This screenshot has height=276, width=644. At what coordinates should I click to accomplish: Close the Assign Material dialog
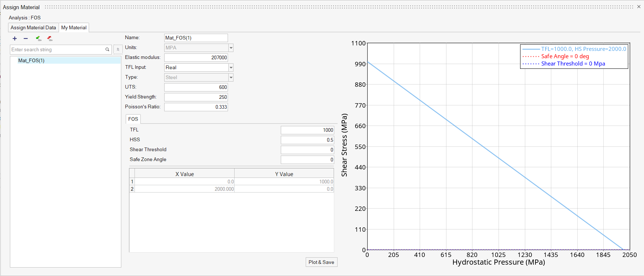[639, 7]
